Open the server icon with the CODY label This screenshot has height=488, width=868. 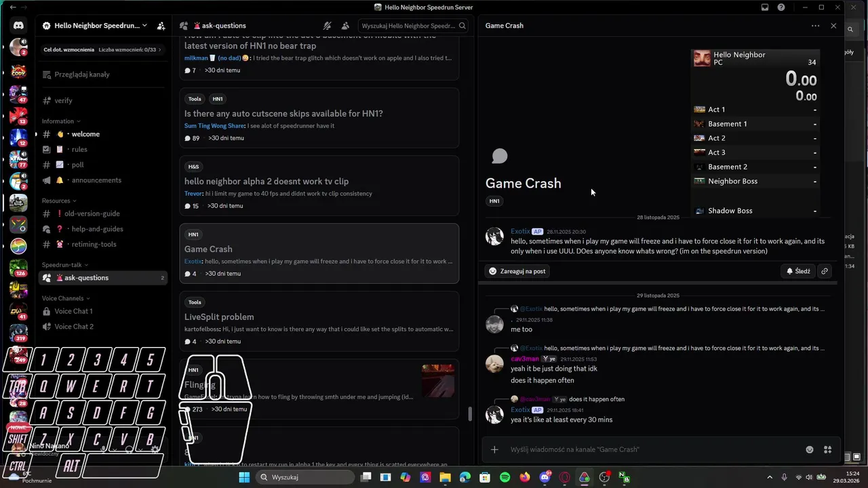(x=18, y=70)
